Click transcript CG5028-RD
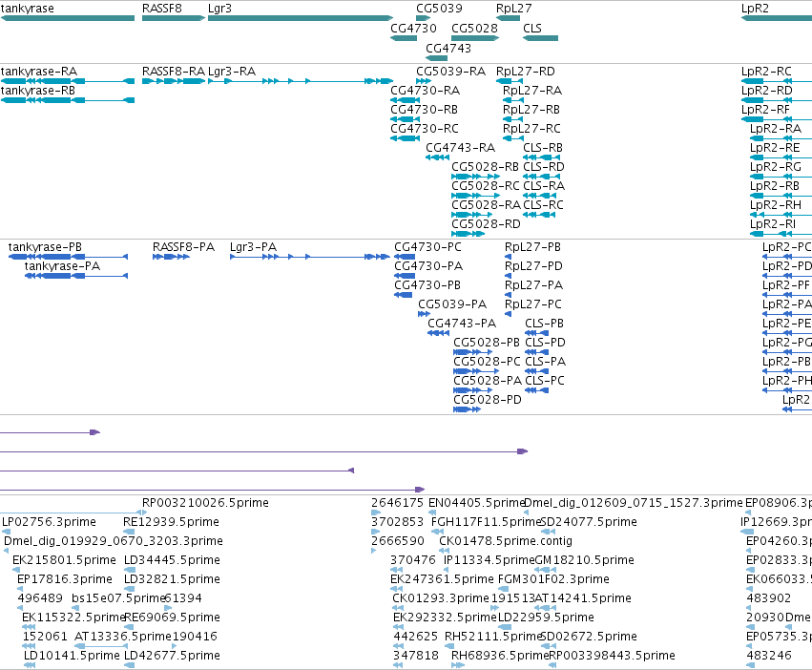Image resolution: width=812 pixels, height=670 pixels. tap(486, 224)
